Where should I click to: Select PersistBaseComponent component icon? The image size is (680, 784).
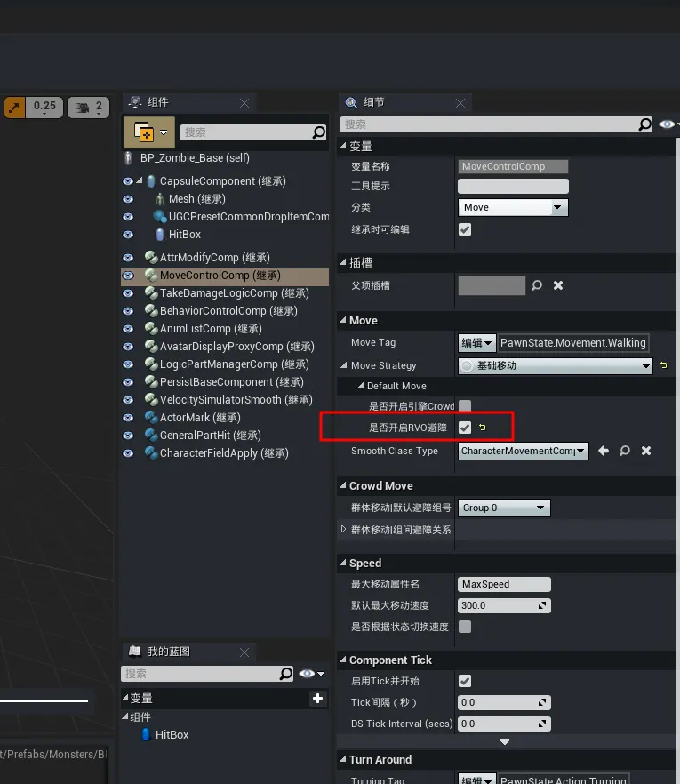coord(151,381)
